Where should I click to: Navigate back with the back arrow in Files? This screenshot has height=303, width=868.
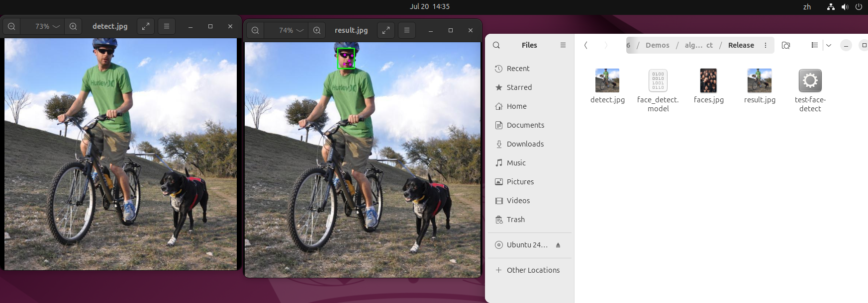pos(586,45)
